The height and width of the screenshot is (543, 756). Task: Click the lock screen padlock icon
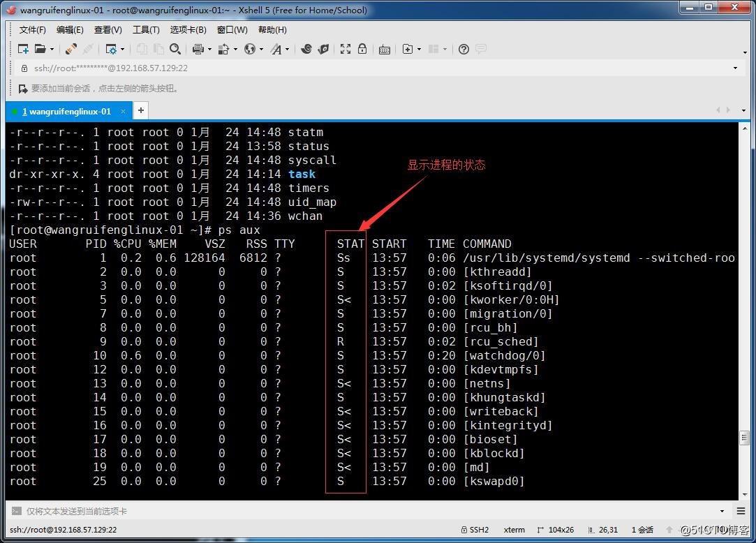pyautogui.click(x=362, y=49)
